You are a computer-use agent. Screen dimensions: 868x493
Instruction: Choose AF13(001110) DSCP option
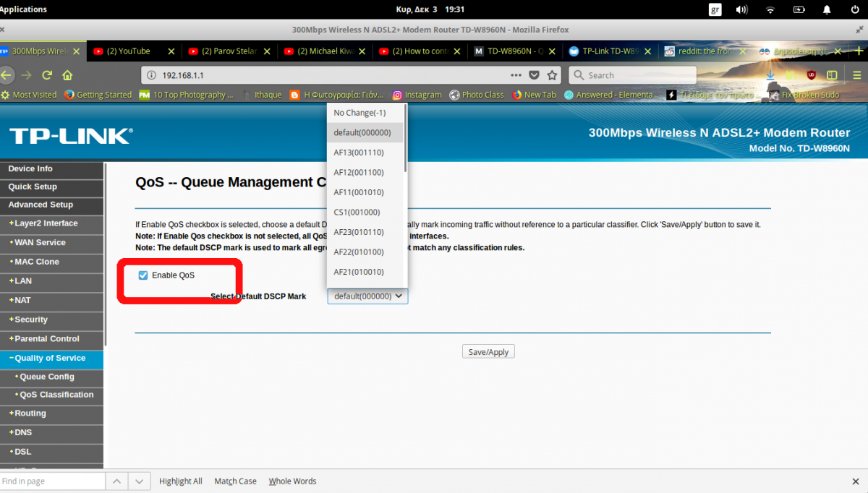coord(365,153)
